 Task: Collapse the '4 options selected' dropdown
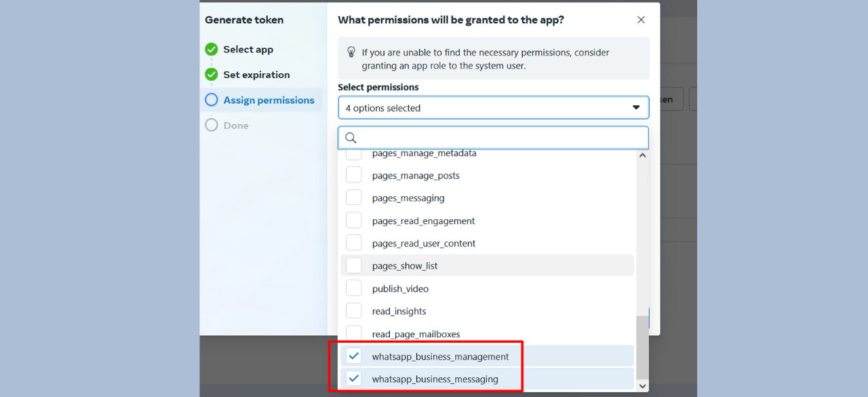(493, 108)
